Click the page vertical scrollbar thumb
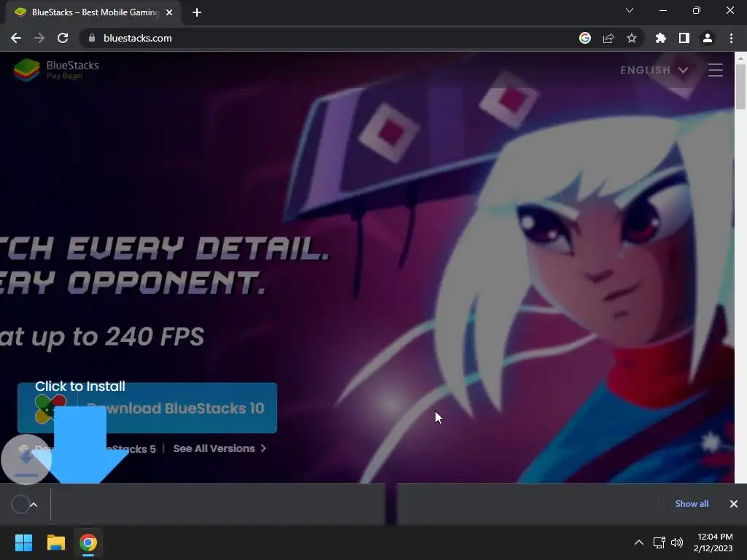The width and height of the screenshot is (747, 560). click(741, 86)
